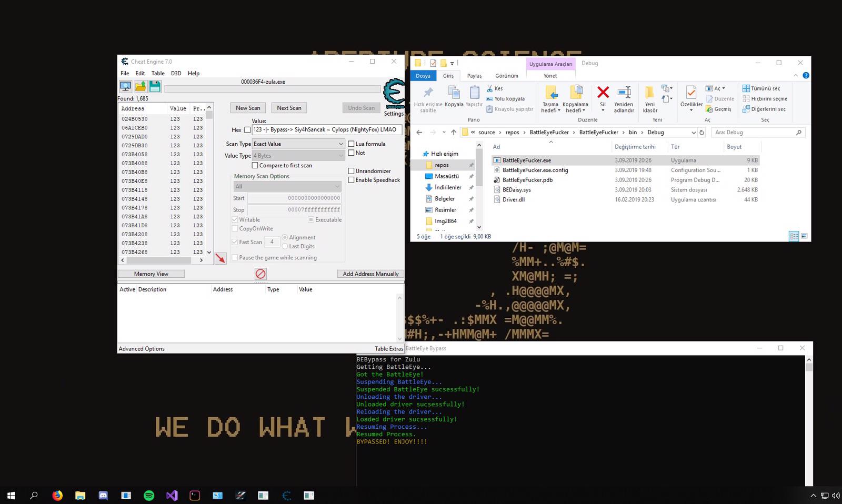Open the Özellikler dropdown in ribbon
Viewport: 842px width, 504px height.
(691, 107)
